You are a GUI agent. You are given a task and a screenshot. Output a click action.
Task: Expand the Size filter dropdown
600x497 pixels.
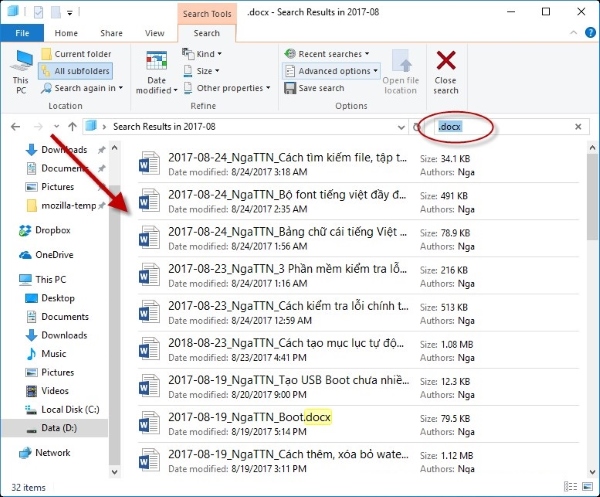click(x=204, y=71)
